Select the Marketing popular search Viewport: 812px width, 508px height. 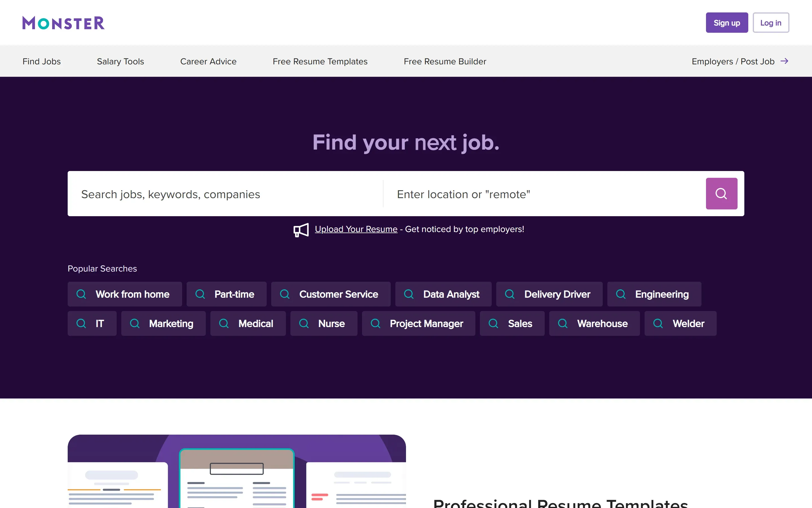click(x=164, y=323)
